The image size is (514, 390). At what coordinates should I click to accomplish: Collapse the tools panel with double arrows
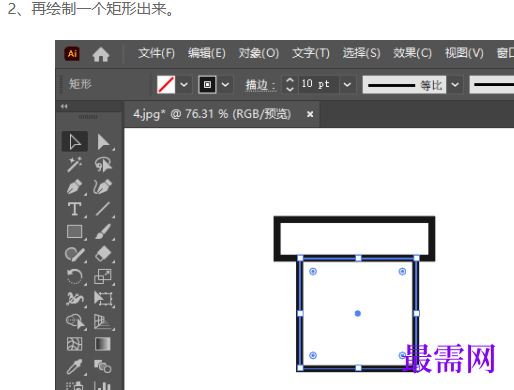coord(64,106)
